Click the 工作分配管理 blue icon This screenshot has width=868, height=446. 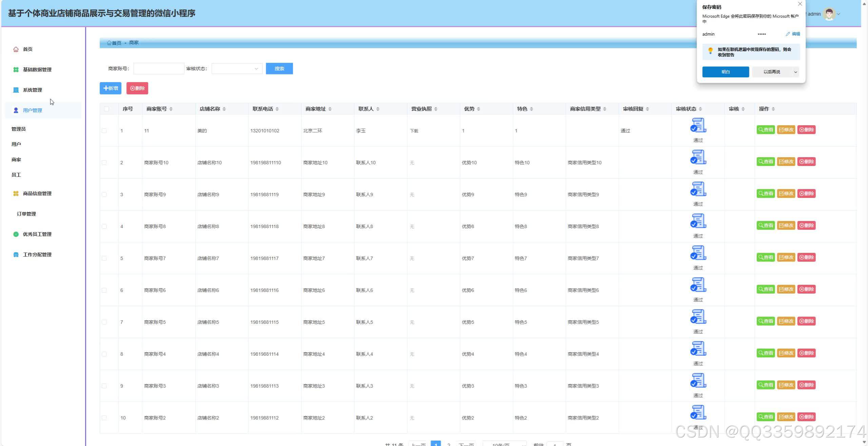click(x=16, y=255)
